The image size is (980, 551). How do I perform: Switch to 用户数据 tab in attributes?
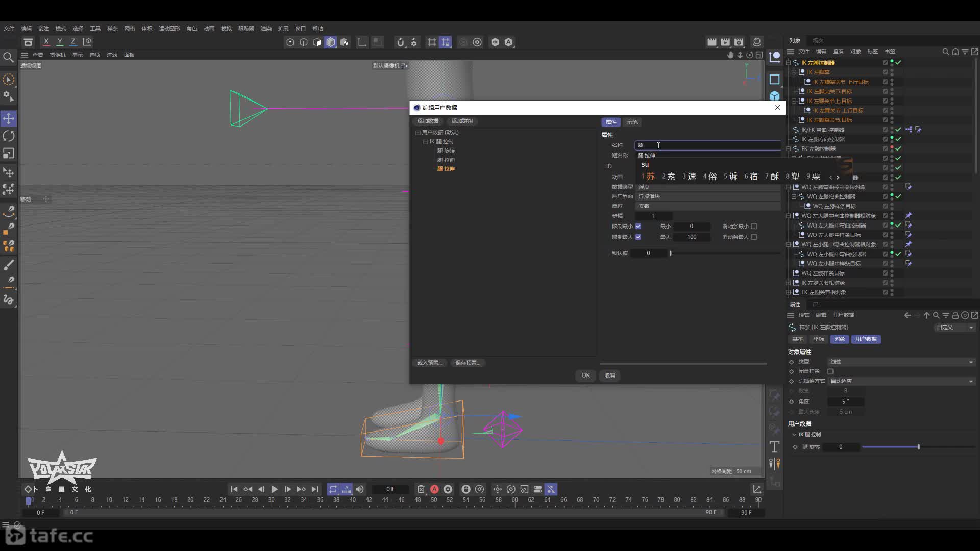click(866, 339)
